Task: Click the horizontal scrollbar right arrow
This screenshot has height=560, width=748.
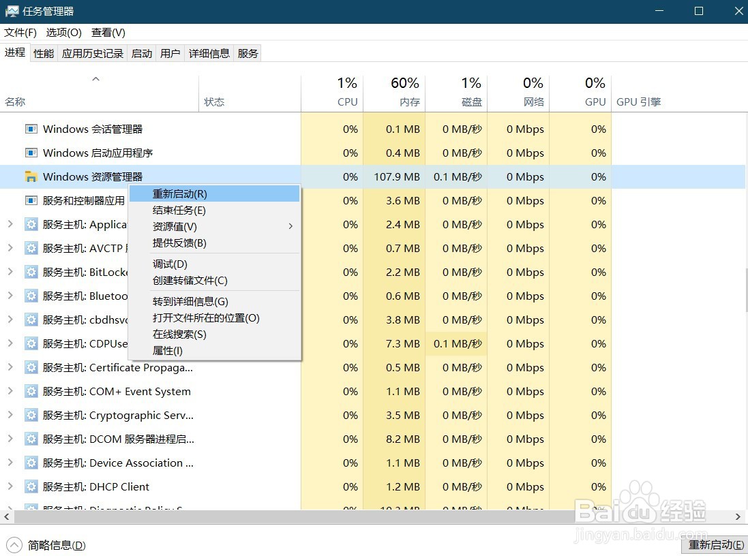Action: tap(738, 516)
